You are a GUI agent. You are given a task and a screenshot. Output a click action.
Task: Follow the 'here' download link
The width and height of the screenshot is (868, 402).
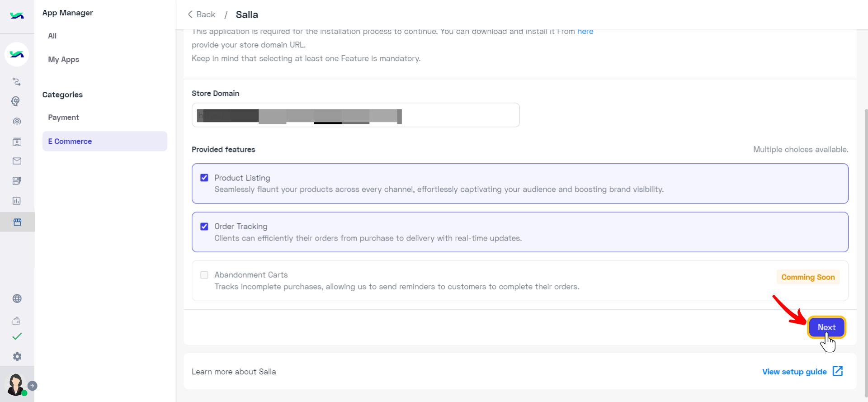pyautogui.click(x=585, y=32)
